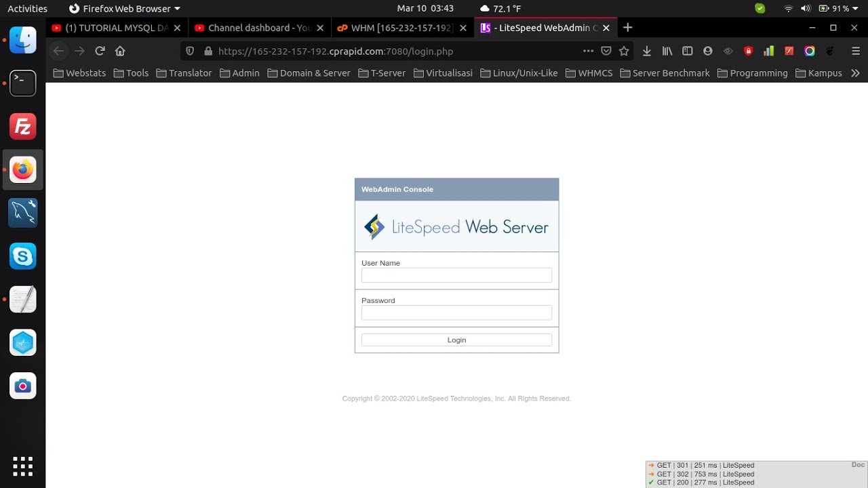Focus the Password field
Image resolution: width=868 pixels, height=488 pixels.
(x=456, y=312)
